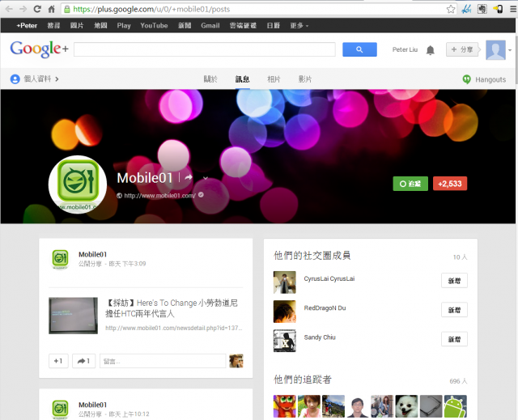
Task: Click the HTC post preview thumbnail
Action: pyautogui.click(x=73, y=316)
